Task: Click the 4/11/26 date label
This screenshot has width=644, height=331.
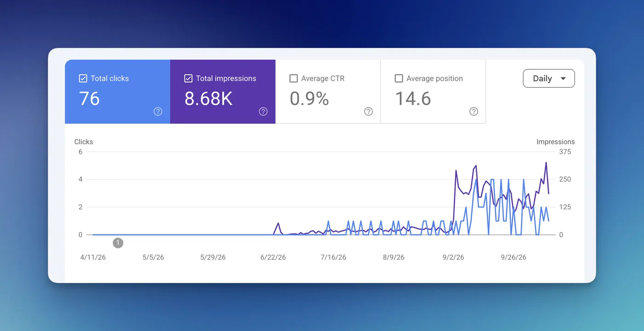Action: 93,257
